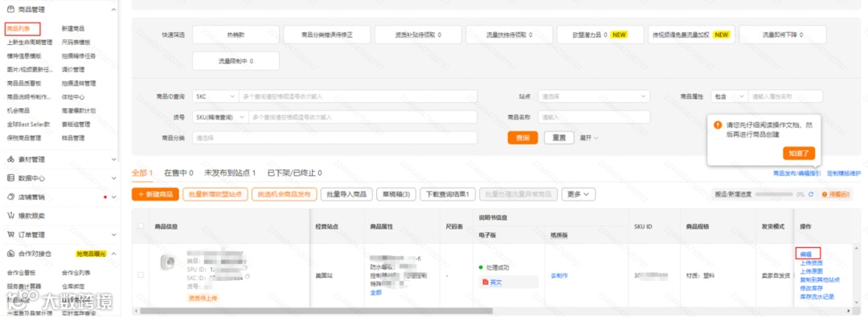Click the 订单管理 sidebar icon
This screenshot has width=868, height=317.
pos(10,234)
